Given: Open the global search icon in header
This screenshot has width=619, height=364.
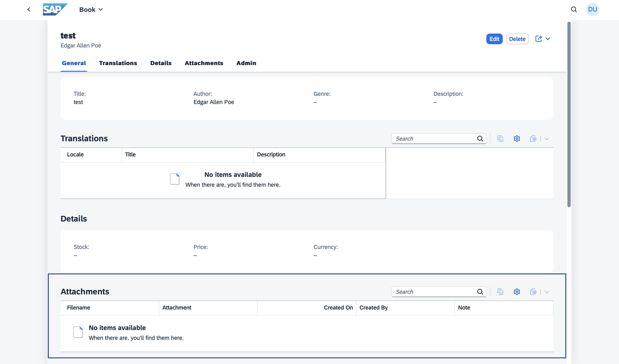Looking at the screenshot, I should [574, 10].
